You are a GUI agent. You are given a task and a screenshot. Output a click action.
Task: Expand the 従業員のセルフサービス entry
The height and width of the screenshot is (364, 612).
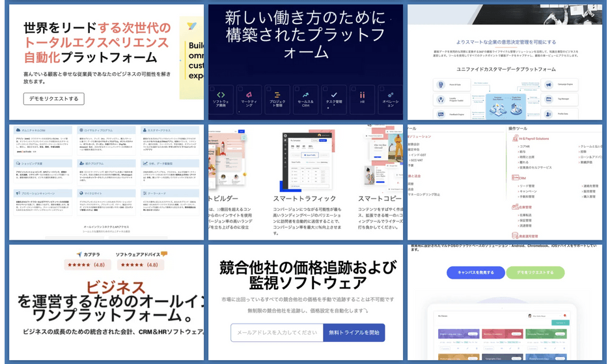(535, 167)
